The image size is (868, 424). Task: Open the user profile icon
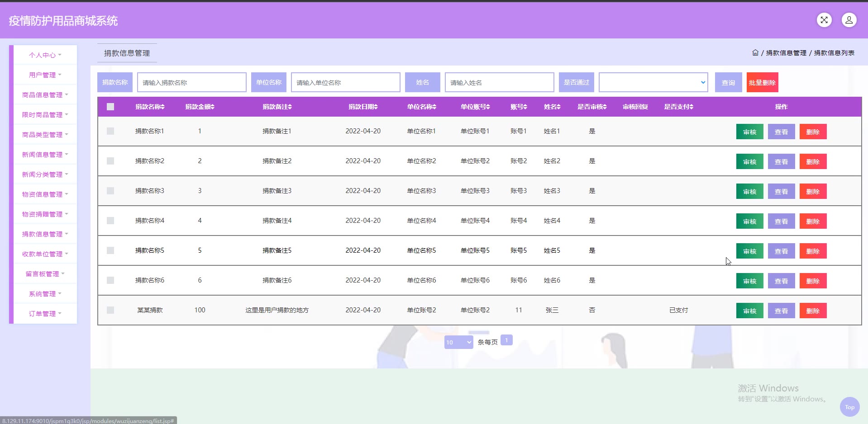[x=849, y=20]
